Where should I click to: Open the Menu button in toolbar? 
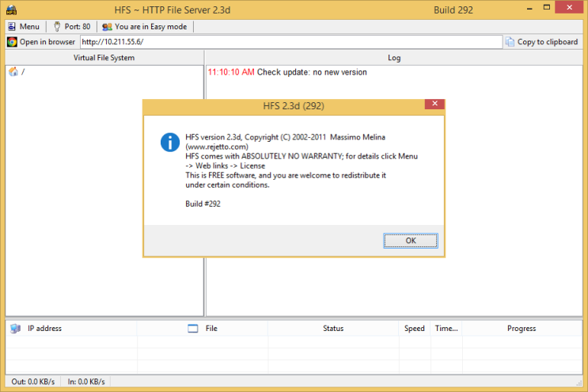pyautogui.click(x=24, y=27)
